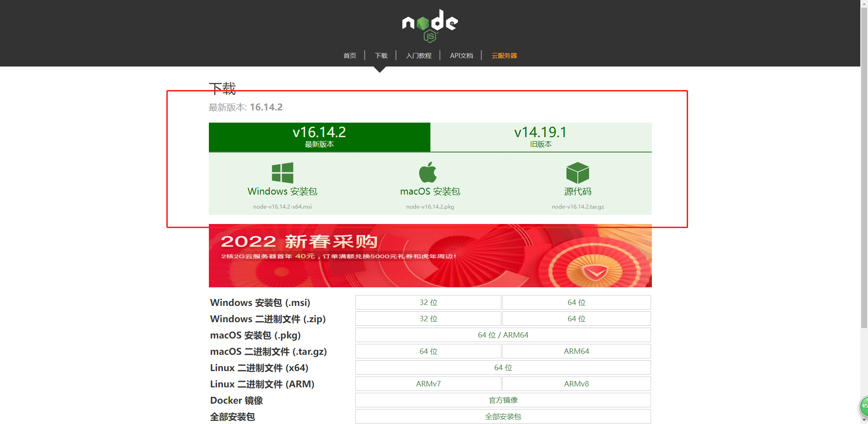Switch to the v14.19.1 旧版本 tab
The image size is (868, 424).
[541, 137]
